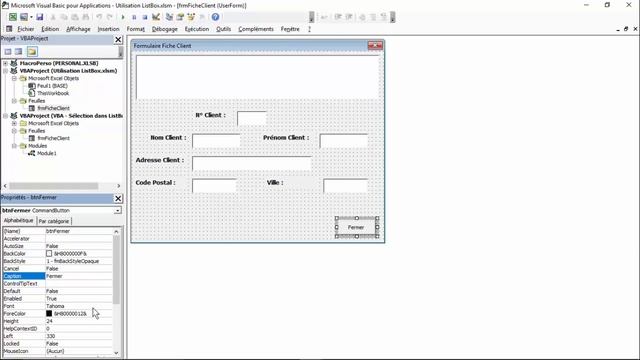
Task: Select Module1 in project tree
Action: tap(47, 153)
